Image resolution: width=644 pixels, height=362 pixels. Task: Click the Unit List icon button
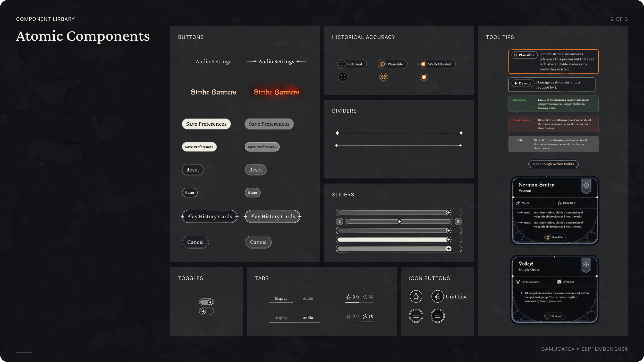coord(449,297)
